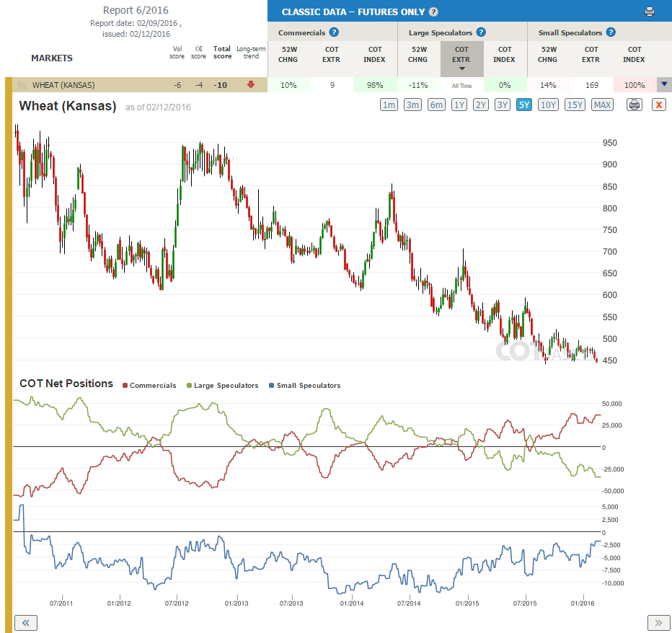Select the 1Y time range

tap(459, 105)
